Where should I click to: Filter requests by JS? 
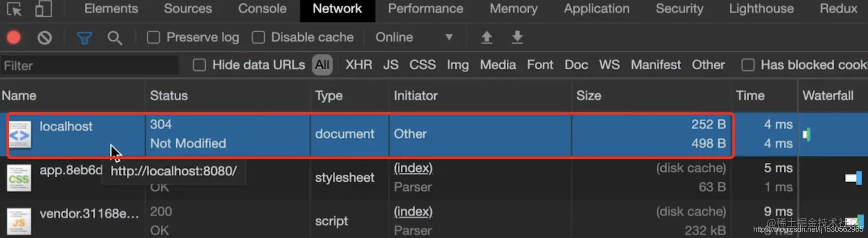coord(391,65)
